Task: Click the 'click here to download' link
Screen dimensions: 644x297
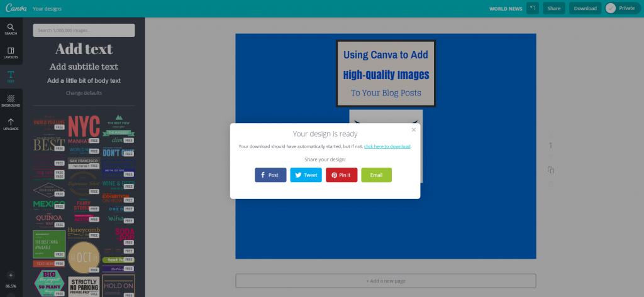Action: point(387,146)
